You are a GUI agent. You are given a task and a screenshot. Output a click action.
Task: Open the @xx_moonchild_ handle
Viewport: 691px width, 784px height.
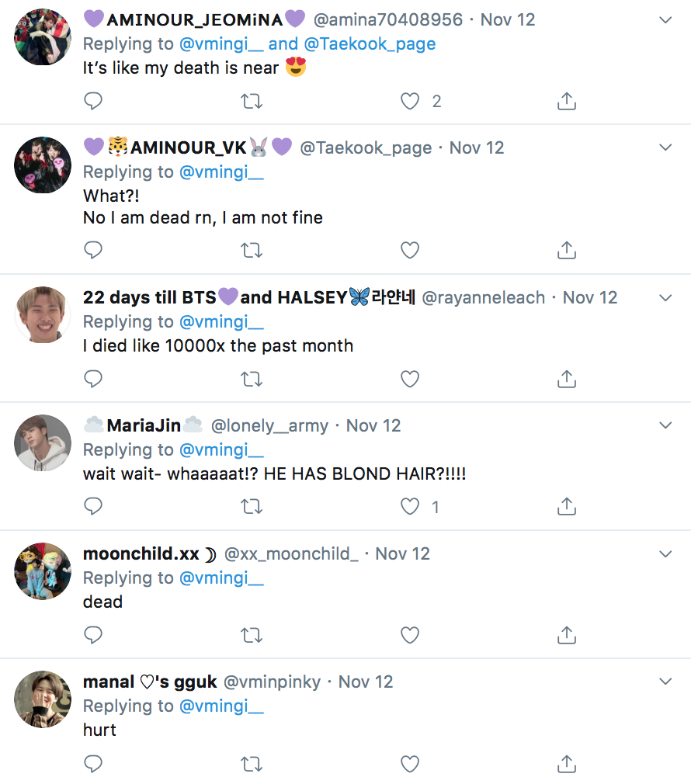(x=291, y=554)
